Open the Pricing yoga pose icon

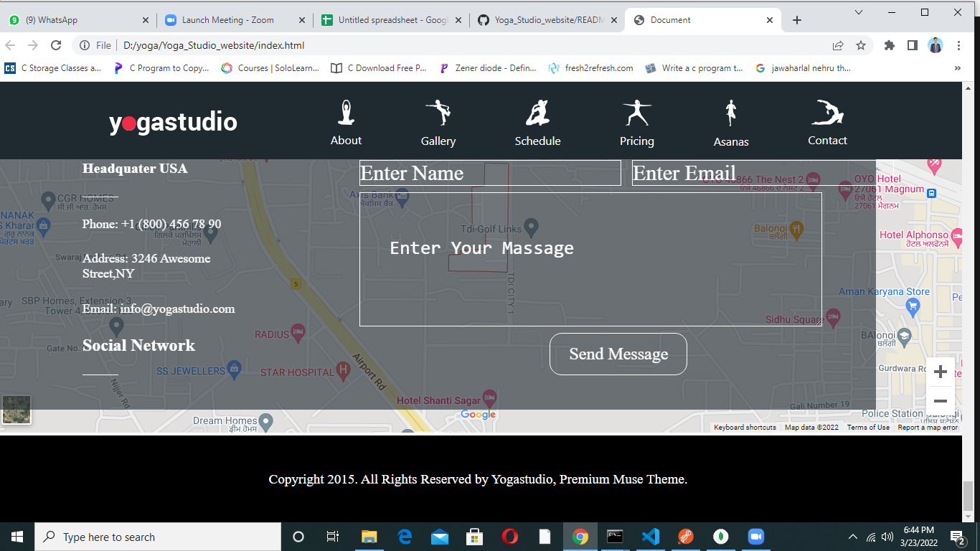pos(637,113)
